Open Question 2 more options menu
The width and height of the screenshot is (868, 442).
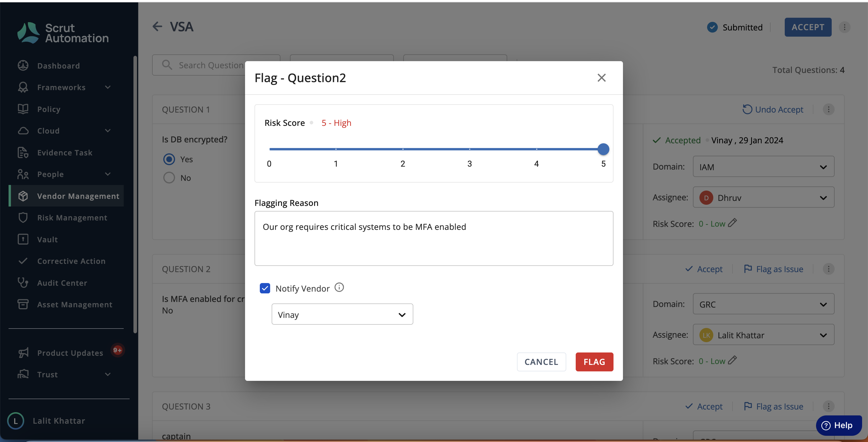[828, 269]
